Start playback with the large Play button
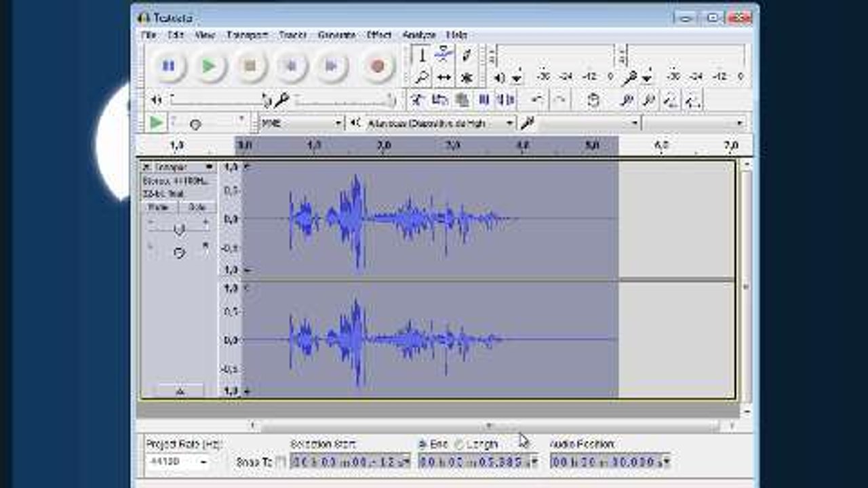Image resolution: width=868 pixels, height=488 pixels. tap(209, 66)
